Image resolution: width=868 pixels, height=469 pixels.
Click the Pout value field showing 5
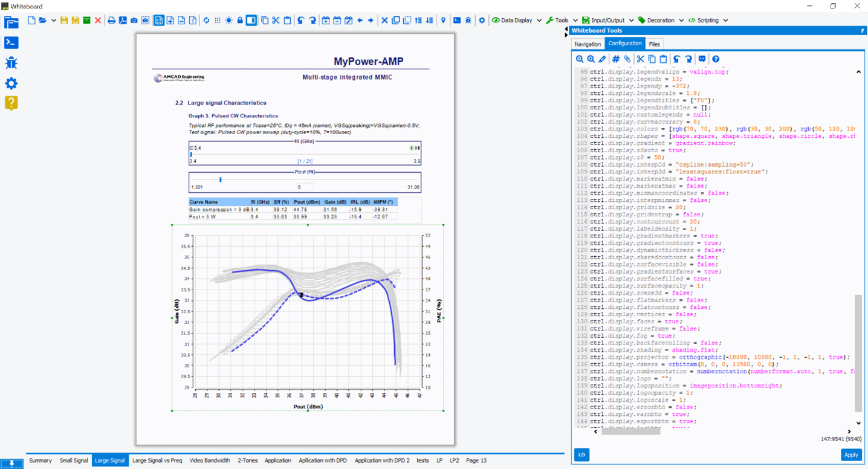[x=305, y=187]
